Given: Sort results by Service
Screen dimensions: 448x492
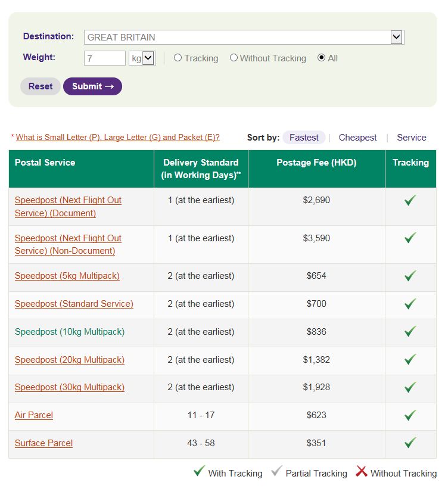Looking at the screenshot, I should pos(411,138).
